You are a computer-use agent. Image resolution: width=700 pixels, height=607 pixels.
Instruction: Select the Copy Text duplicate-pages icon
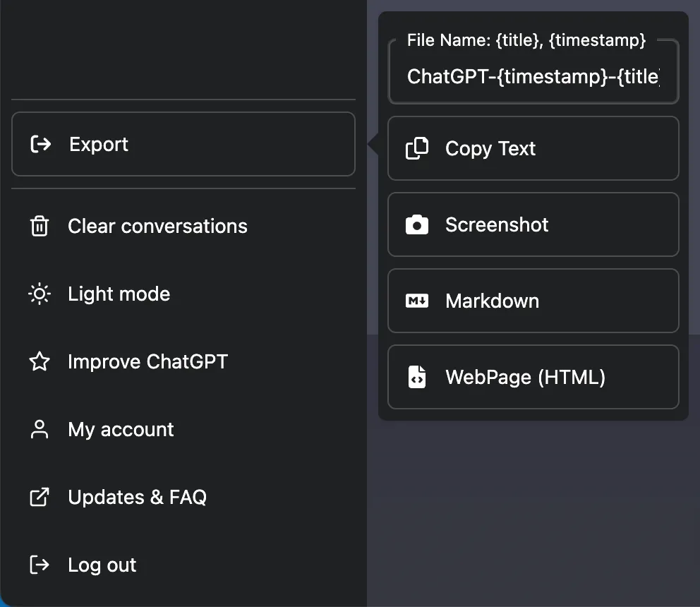coord(417,149)
